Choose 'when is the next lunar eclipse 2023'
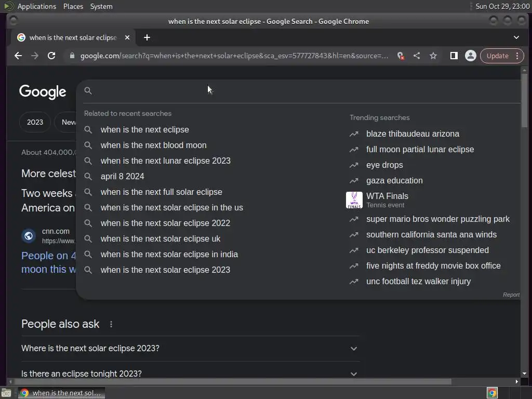Viewport: 532px width, 399px height. click(166, 161)
